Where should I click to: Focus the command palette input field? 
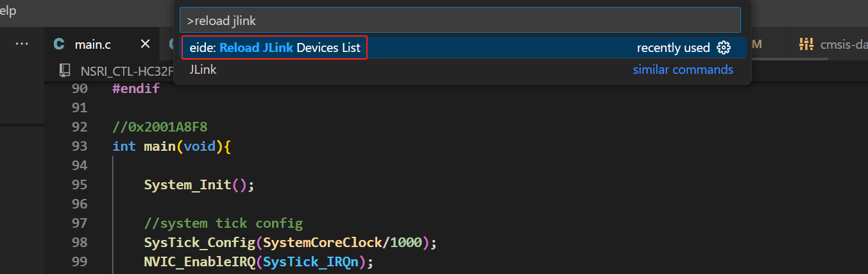pos(460,21)
